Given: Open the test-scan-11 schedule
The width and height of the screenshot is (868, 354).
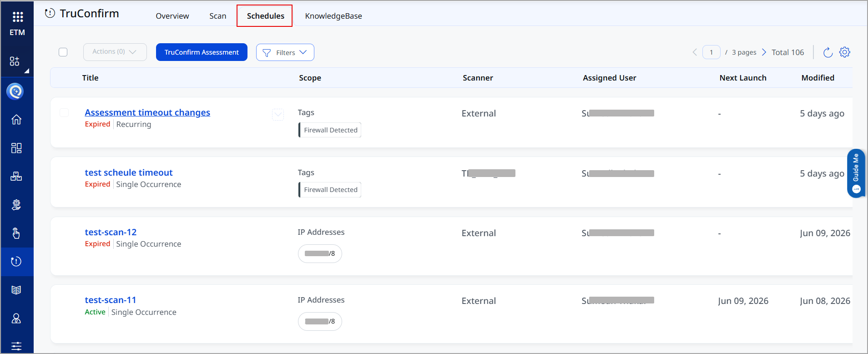Looking at the screenshot, I should 111,300.
